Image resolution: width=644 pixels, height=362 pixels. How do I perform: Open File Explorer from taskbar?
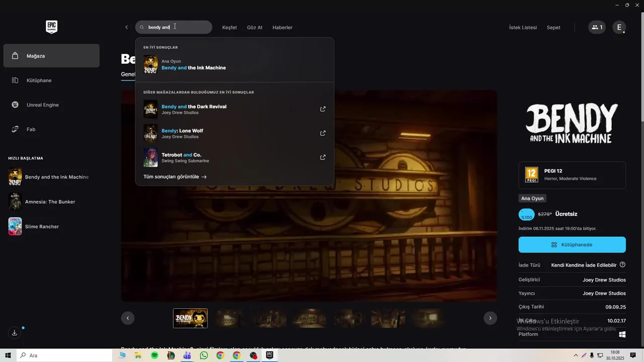coord(137,355)
